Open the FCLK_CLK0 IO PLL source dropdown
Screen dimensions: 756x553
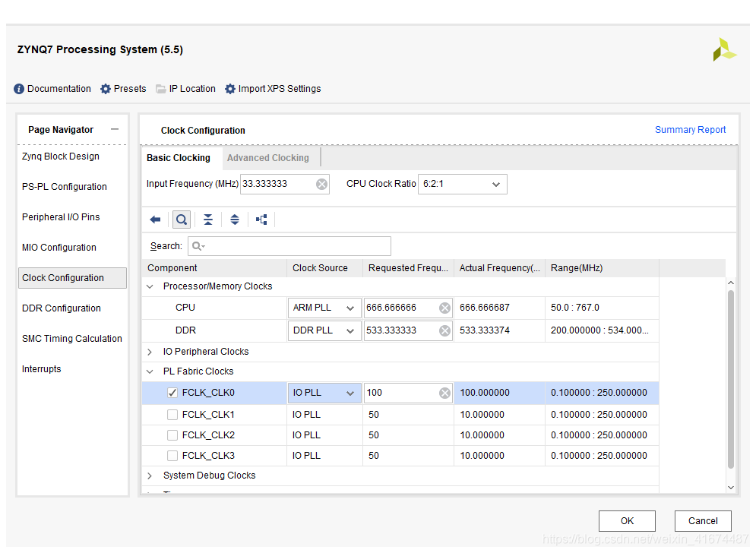point(324,393)
